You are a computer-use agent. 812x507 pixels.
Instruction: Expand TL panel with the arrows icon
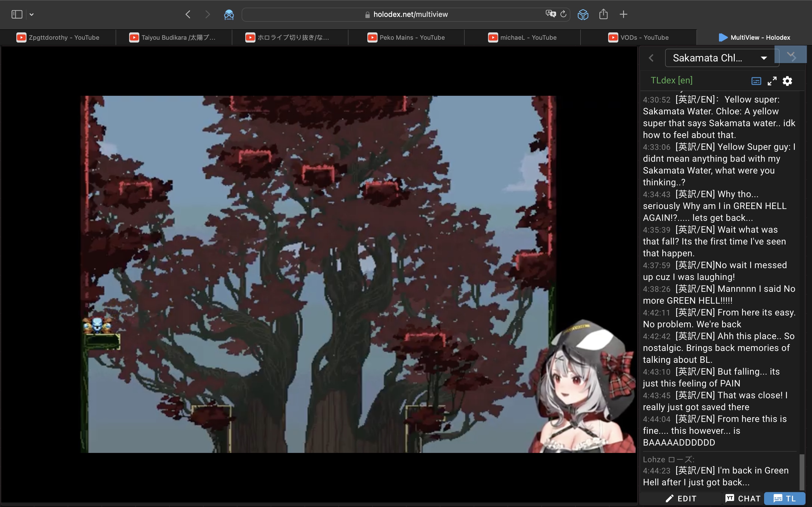(772, 81)
